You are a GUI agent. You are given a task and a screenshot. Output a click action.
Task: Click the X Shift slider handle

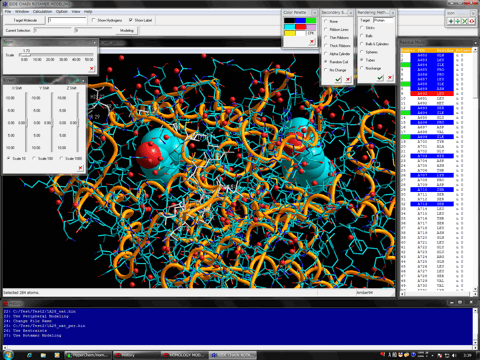26,123
